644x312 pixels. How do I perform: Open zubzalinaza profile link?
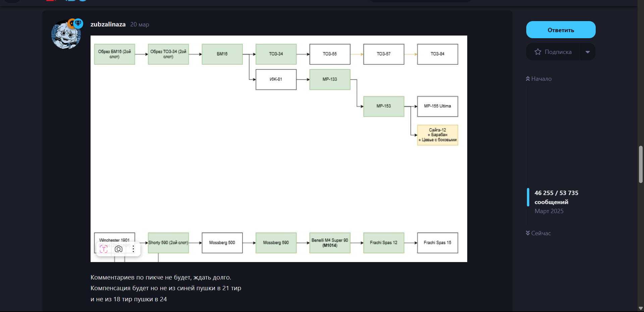tap(108, 24)
